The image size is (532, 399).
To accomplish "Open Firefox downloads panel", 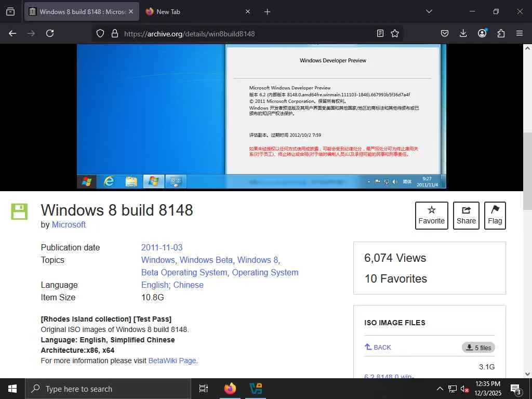I will [x=463, y=33].
